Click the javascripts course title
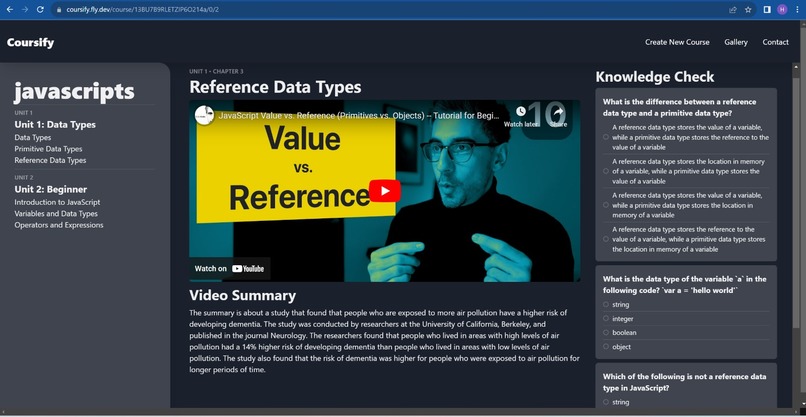Image resolution: width=806 pixels, height=417 pixels. point(74,92)
